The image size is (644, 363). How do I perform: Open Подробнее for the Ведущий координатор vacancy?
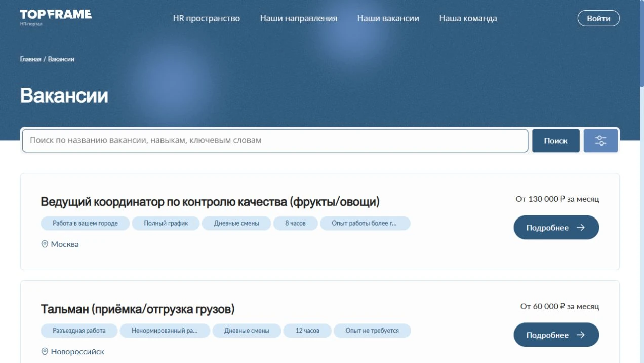(x=556, y=228)
